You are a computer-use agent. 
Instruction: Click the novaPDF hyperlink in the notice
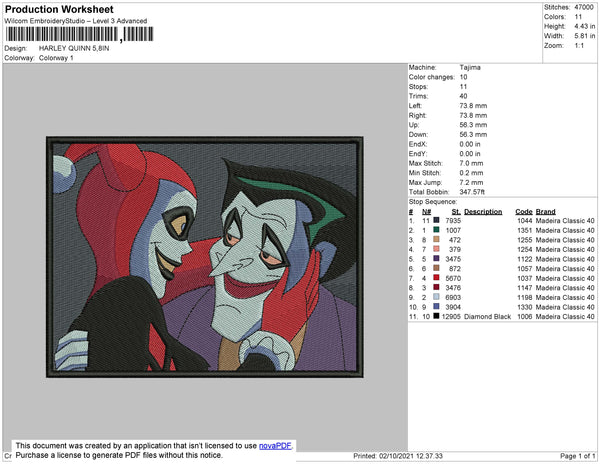click(274, 446)
